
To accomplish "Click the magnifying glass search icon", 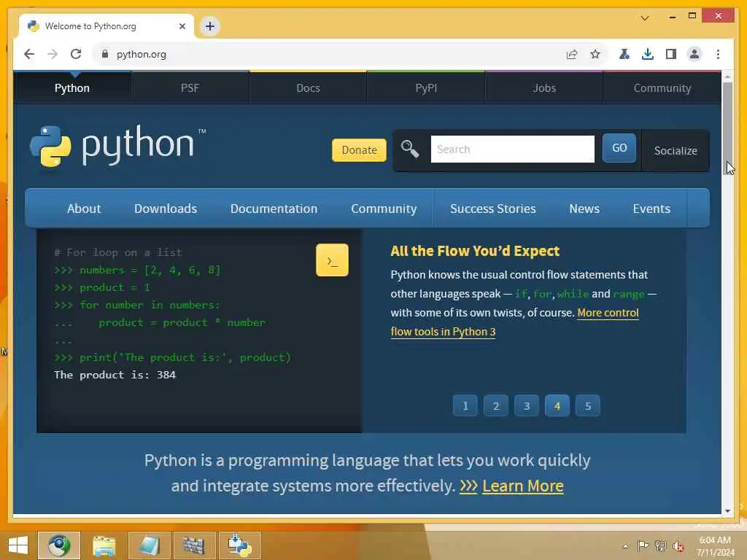I will coord(410,149).
